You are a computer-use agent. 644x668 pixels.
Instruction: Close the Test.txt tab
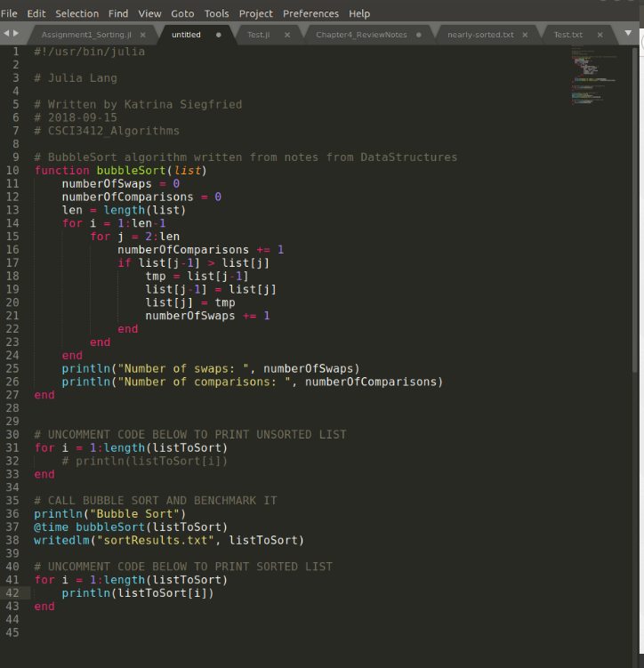click(600, 35)
